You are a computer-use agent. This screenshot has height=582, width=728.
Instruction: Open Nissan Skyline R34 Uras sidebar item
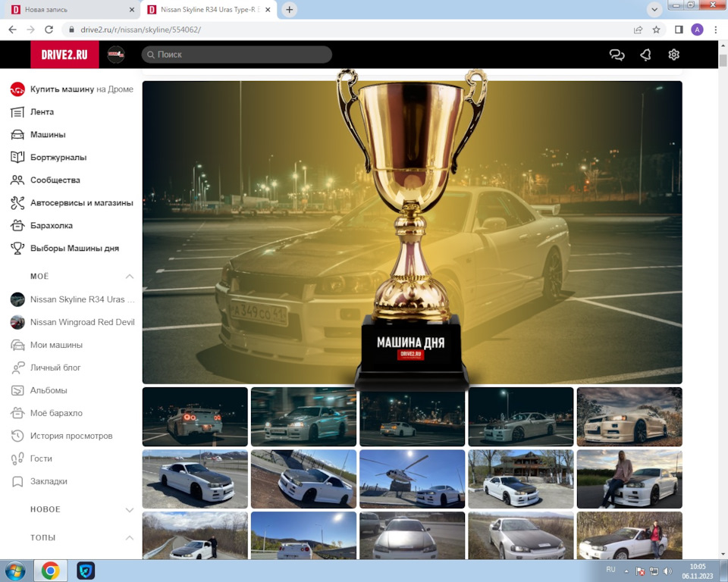point(73,299)
